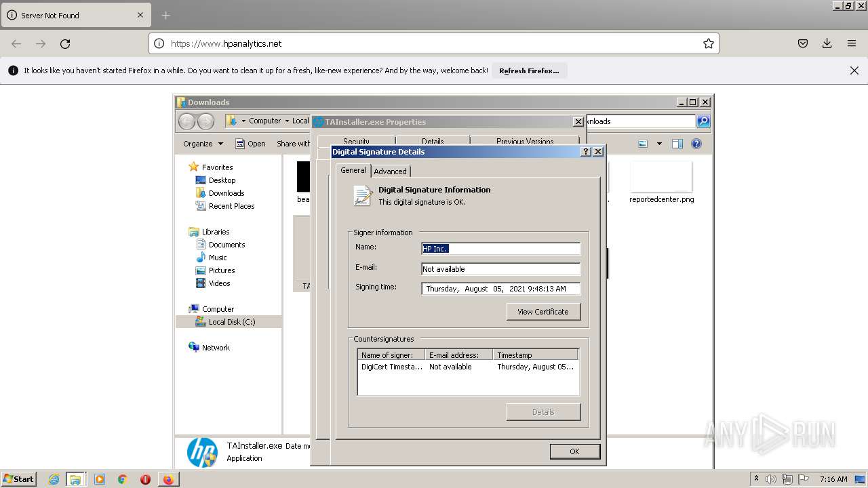Toggle the preview pane icon

pyautogui.click(x=677, y=144)
